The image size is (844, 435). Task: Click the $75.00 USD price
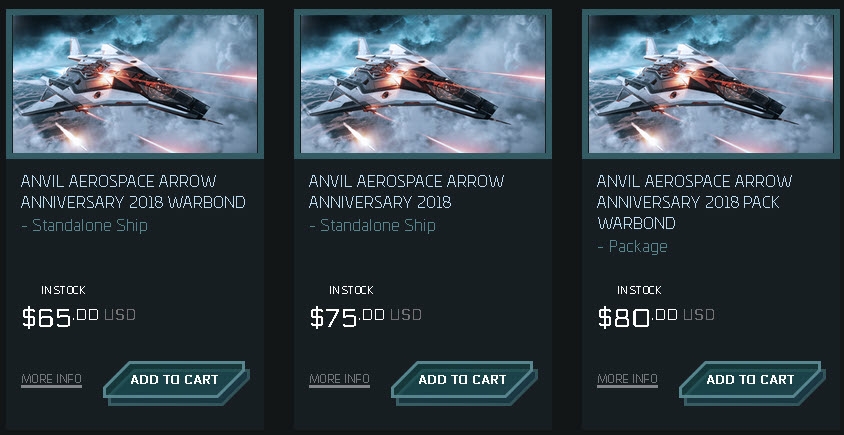coord(366,318)
